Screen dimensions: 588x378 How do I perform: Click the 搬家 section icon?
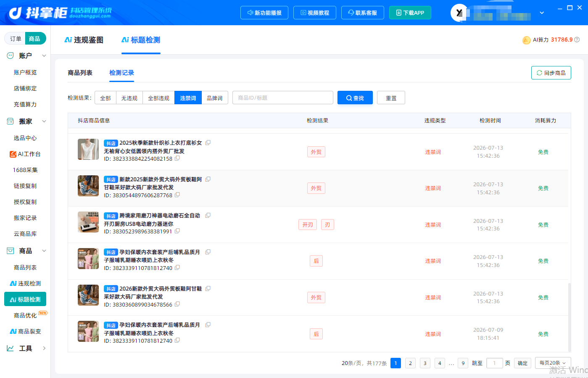tap(10, 121)
